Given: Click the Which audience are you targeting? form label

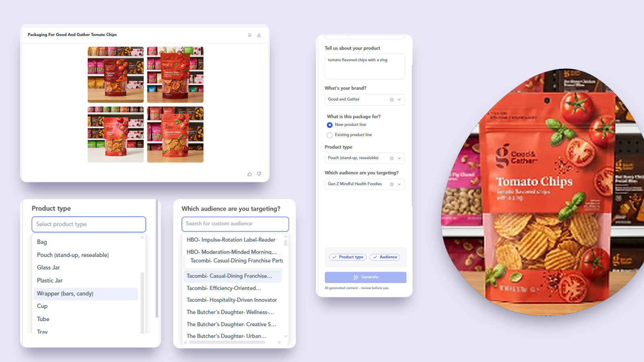Looking at the screenshot, I should (361, 173).
